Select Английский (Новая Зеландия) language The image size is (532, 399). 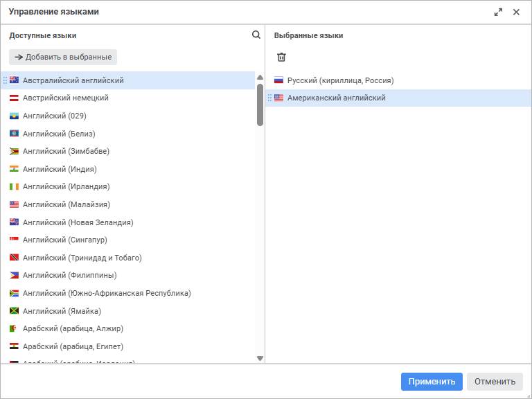(128, 222)
